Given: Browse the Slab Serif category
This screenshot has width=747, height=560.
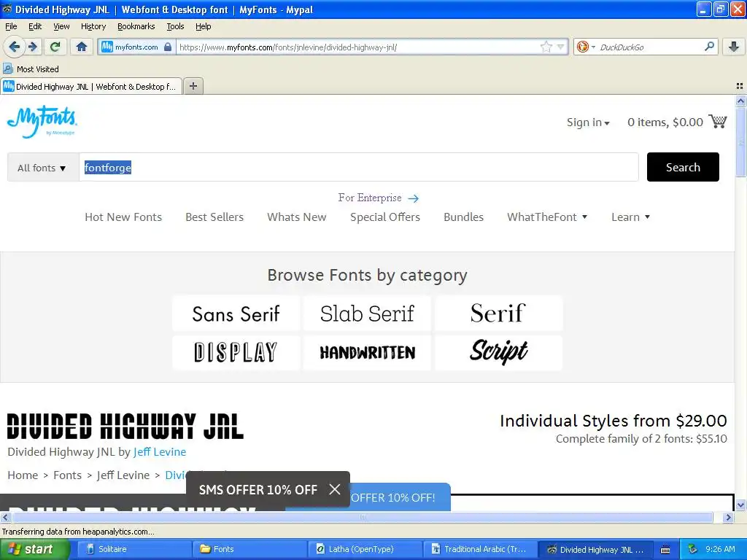Looking at the screenshot, I should 368,314.
